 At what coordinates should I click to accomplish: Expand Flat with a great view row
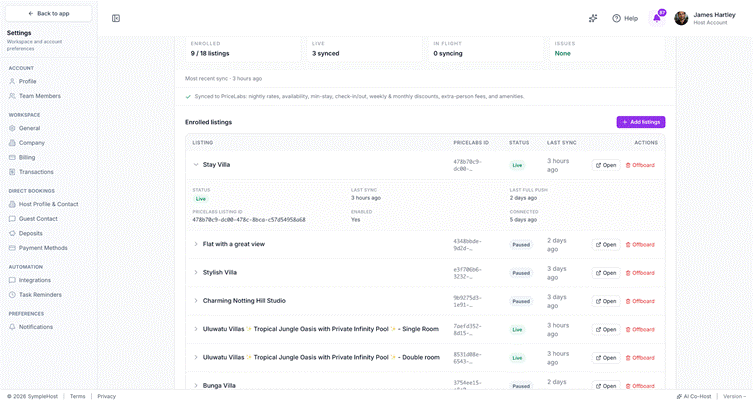click(x=196, y=244)
